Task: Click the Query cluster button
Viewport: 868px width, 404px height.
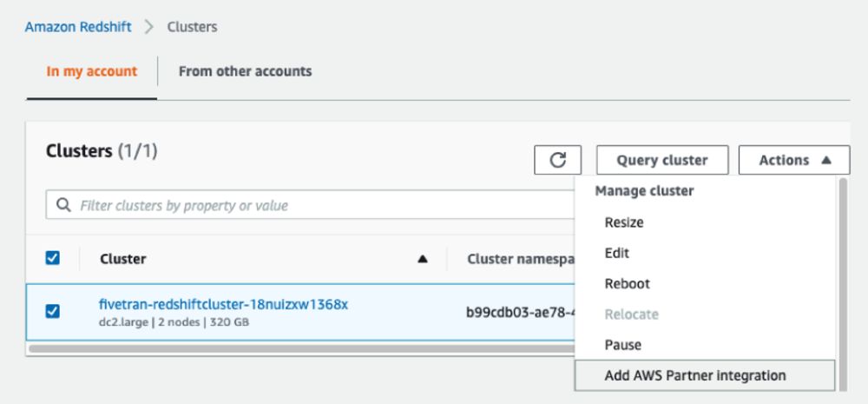Action: (x=662, y=160)
